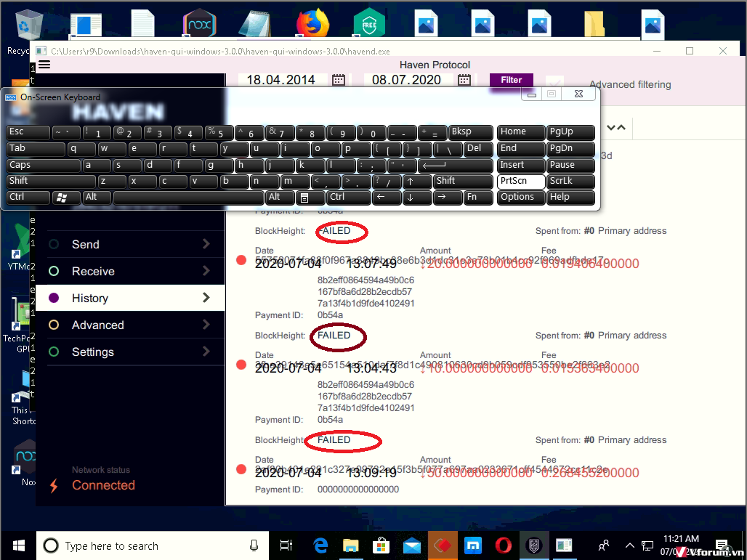The image size is (747, 560).
Task: Toggle ScrLk on the On-Screen Keyboard
Action: [570, 182]
